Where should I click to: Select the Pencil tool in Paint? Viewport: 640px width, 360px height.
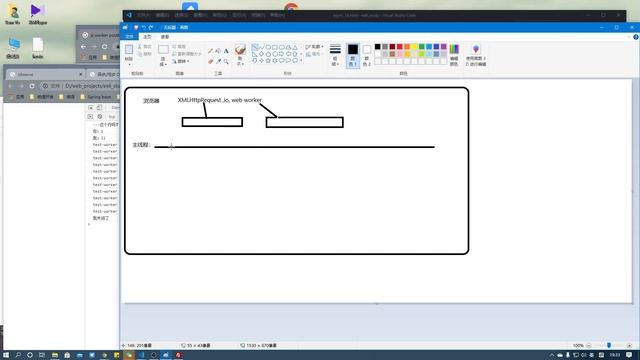tap(210, 51)
